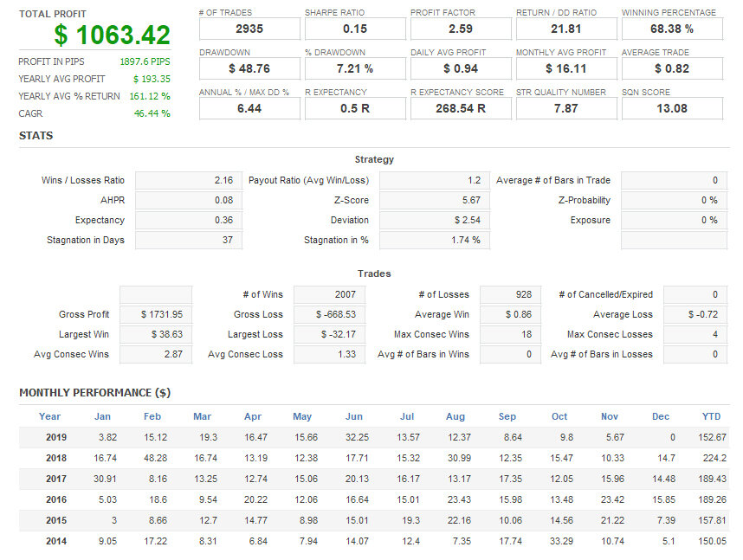Click the Profit Factor value 2.59
This screenshot has height=560, width=743.
pyautogui.click(x=461, y=29)
